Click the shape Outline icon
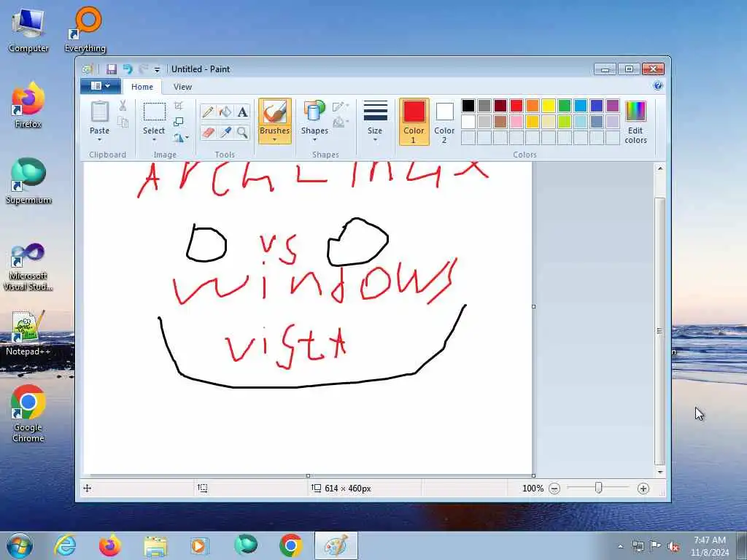747x560 pixels. click(339, 106)
